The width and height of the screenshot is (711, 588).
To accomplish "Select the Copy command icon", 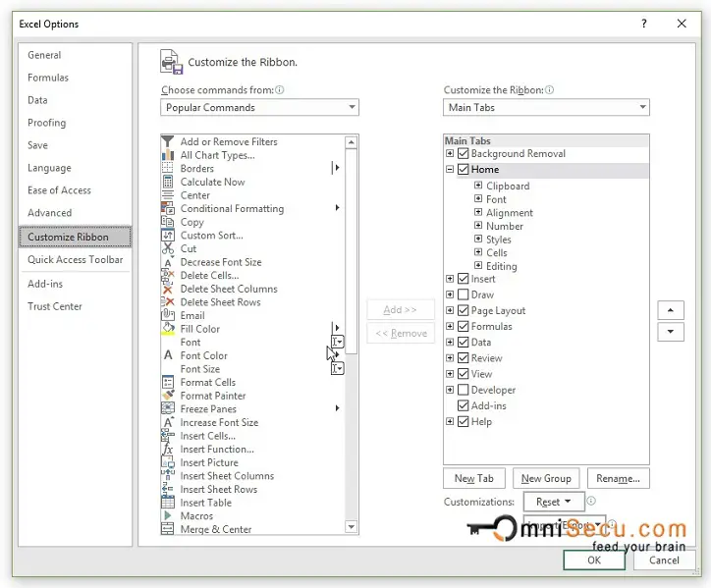I will pyautogui.click(x=168, y=222).
